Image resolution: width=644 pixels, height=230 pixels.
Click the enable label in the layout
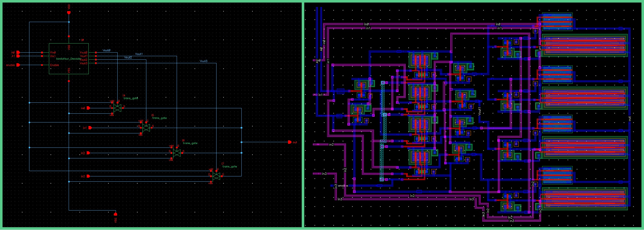[343, 186]
